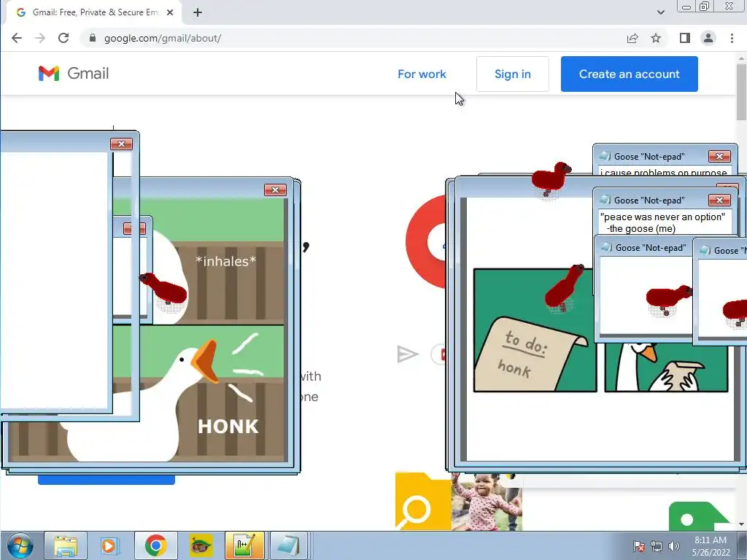Image resolution: width=747 pixels, height=560 pixels.
Task: Click the Desktop Goose taskbar icon
Action: (201, 545)
